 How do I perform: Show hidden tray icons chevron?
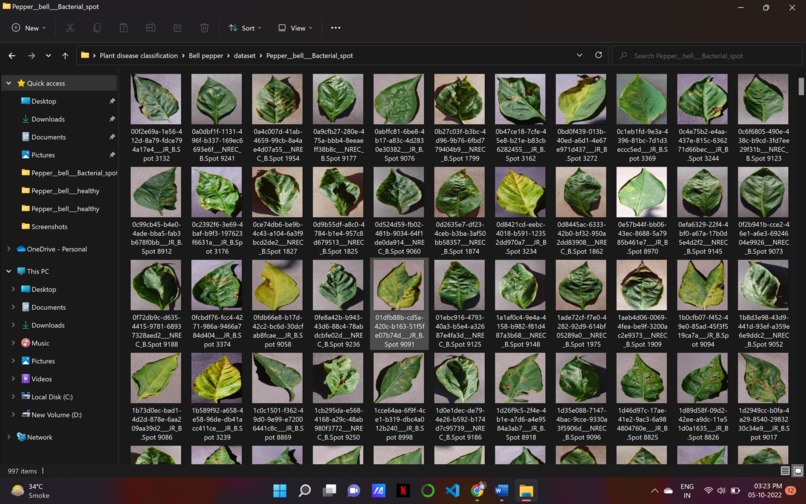[x=654, y=491]
